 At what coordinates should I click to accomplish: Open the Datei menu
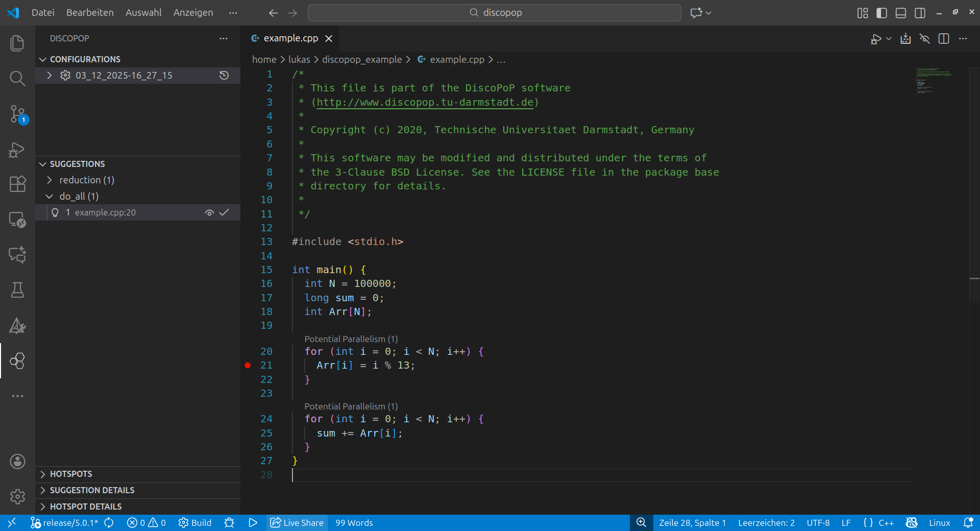43,13
